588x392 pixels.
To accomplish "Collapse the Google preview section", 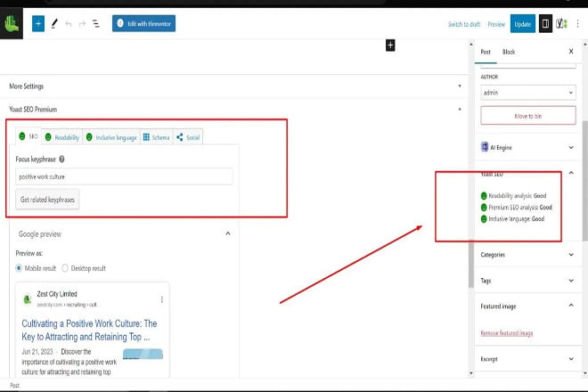I will [227, 233].
